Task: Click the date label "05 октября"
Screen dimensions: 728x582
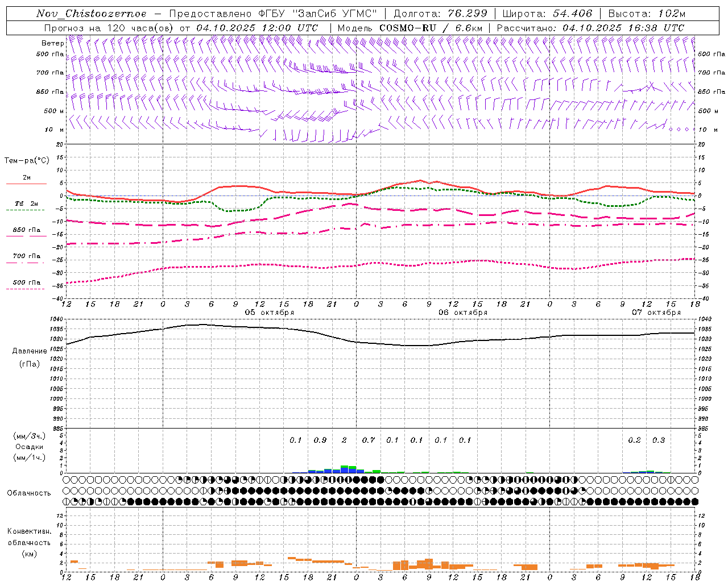Action: pos(270,312)
